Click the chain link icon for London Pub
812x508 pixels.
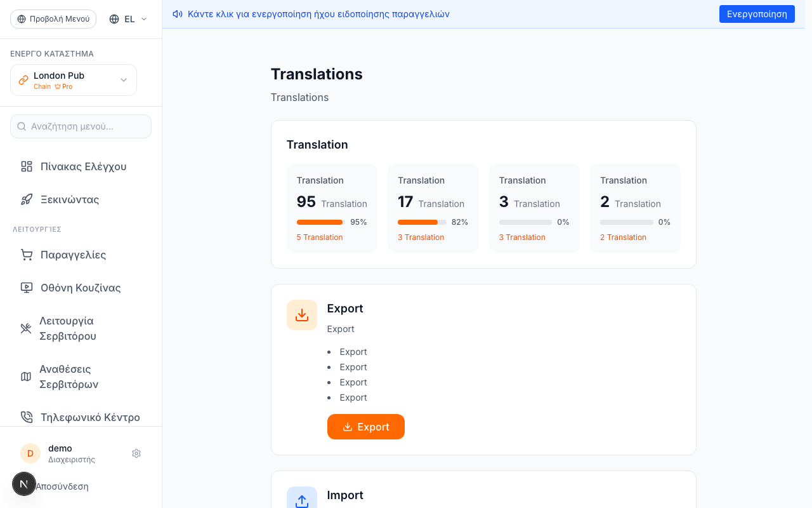click(23, 80)
